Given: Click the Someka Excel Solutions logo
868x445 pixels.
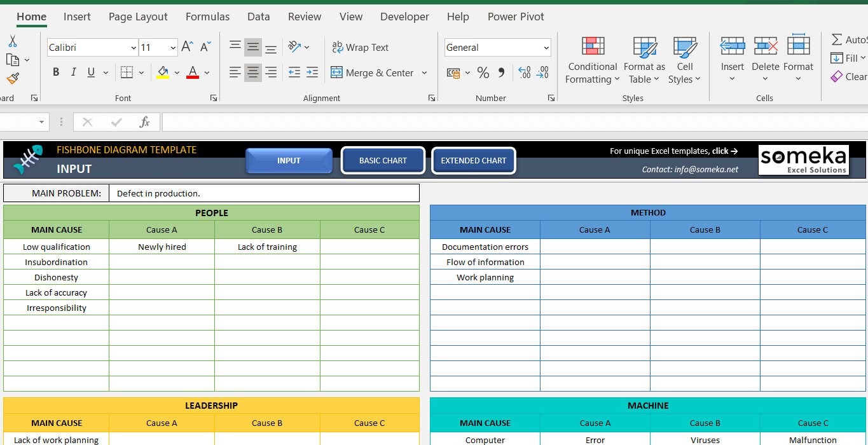Looking at the screenshot, I should (x=804, y=160).
